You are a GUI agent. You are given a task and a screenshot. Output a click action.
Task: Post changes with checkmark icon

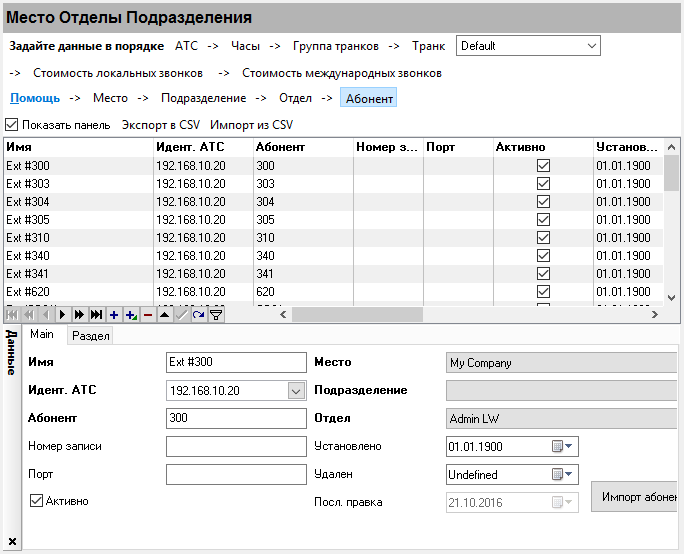[181, 315]
